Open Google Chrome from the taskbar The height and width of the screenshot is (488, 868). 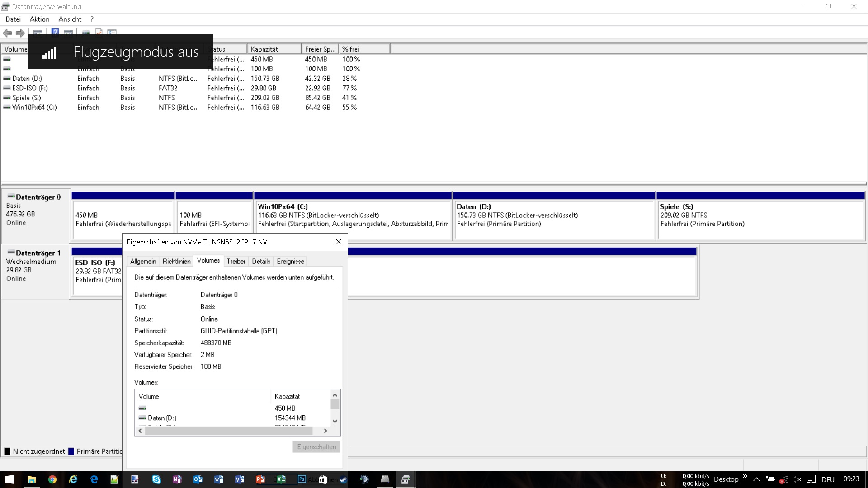click(52, 479)
